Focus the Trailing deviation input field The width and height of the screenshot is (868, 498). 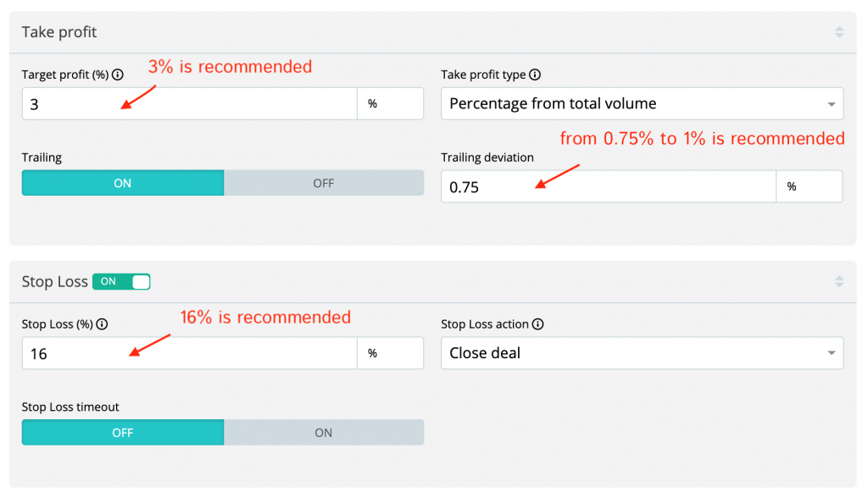point(608,187)
